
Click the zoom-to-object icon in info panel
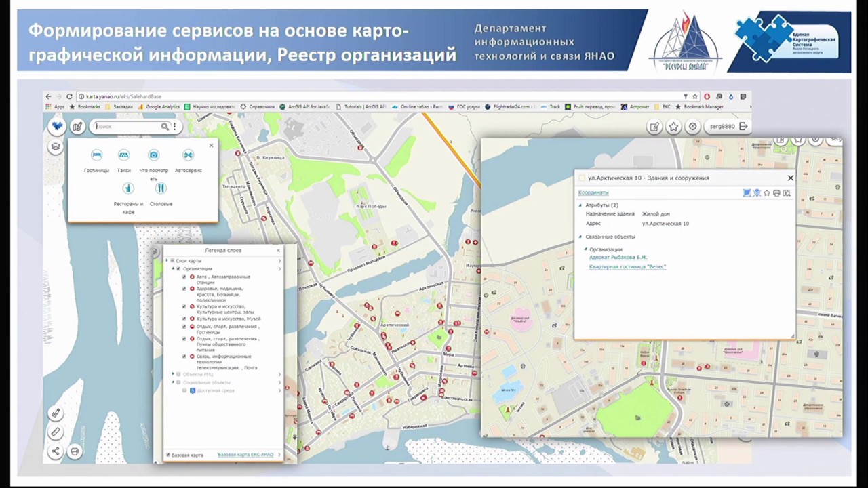click(747, 193)
